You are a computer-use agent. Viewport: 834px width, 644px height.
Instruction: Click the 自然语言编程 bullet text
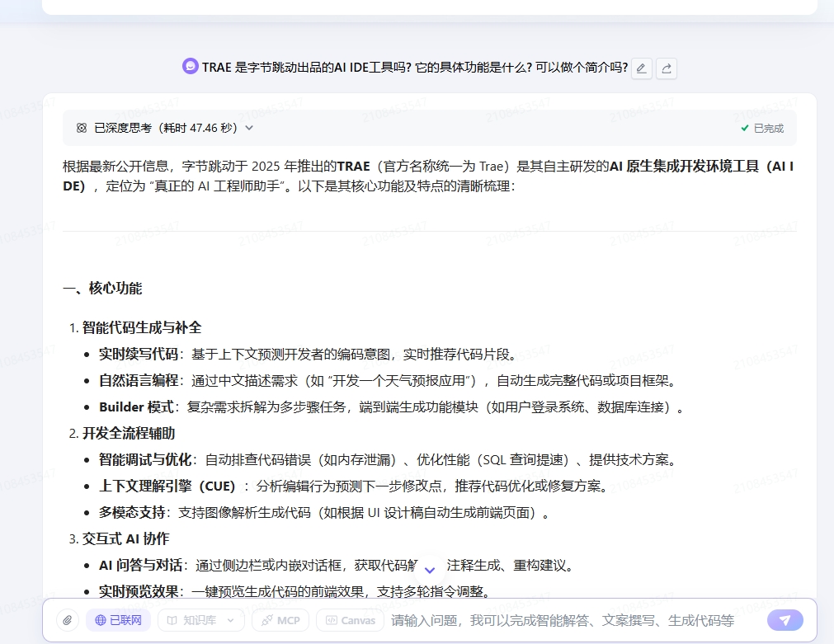(x=139, y=381)
